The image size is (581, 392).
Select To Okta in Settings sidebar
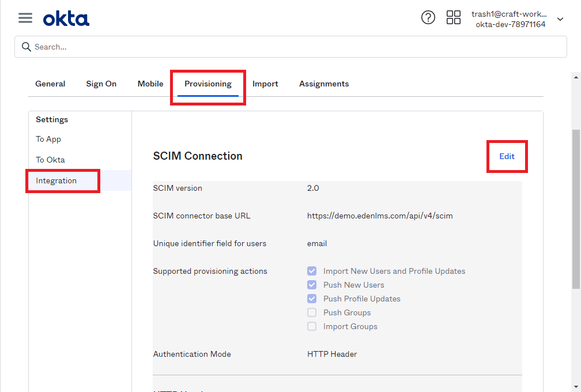pyautogui.click(x=50, y=160)
